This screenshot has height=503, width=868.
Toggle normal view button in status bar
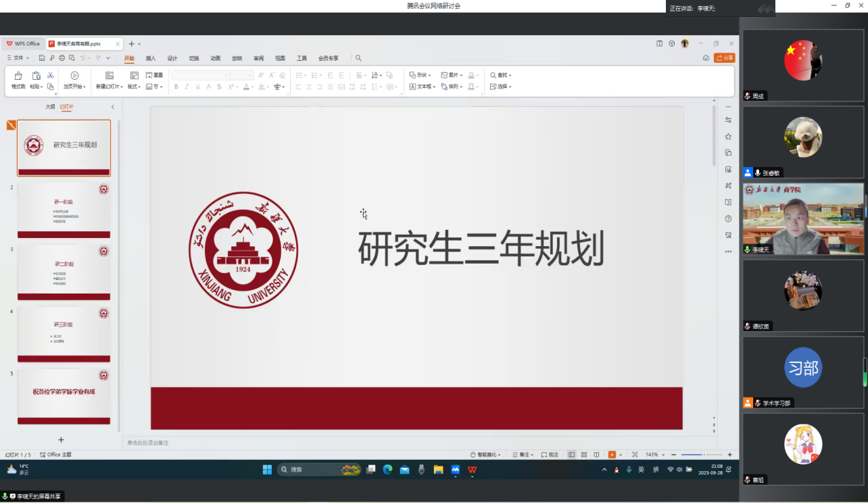(x=571, y=455)
